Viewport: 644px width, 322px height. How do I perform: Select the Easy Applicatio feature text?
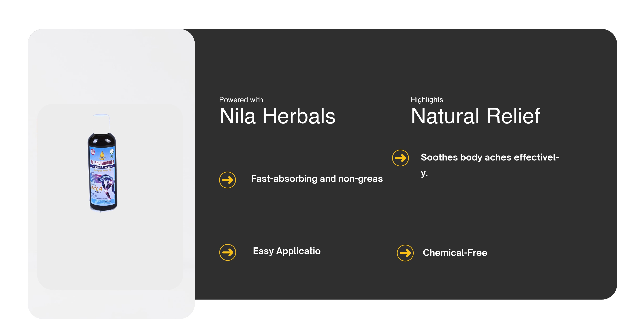(287, 251)
